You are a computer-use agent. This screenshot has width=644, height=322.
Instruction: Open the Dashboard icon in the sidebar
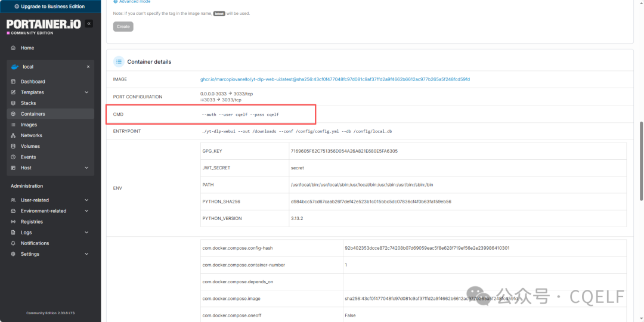coord(13,82)
